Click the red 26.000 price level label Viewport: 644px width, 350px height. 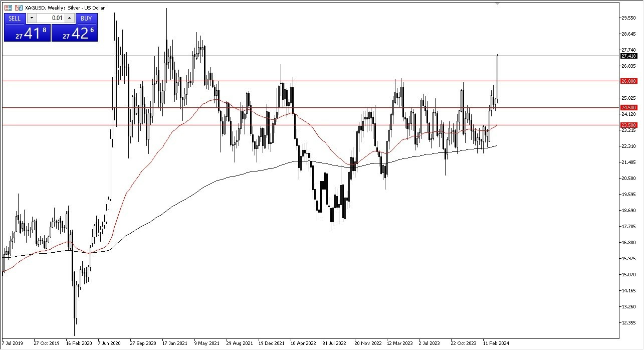pyautogui.click(x=629, y=81)
